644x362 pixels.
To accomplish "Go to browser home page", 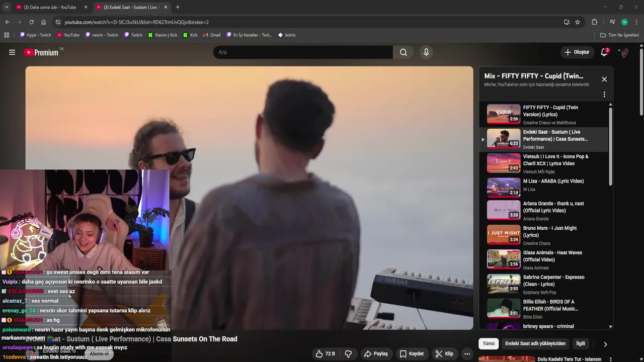I will click(43, 22).
